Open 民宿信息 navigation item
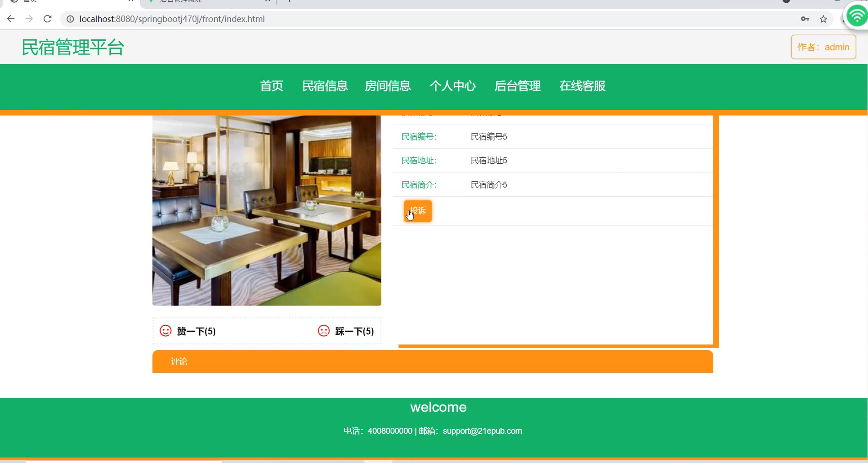The image size is (868, 463). click(x=325, y=86)
